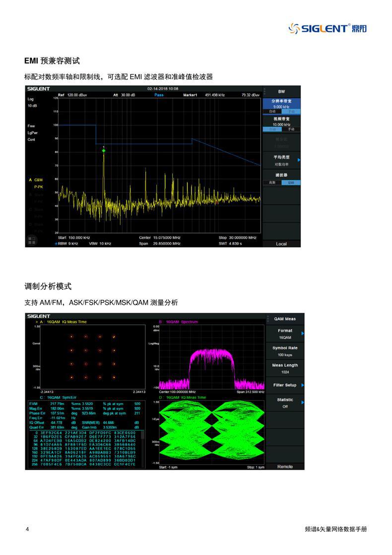Click the blue RBW indicator dot
Image resolution: width=392 pixels, height=555 pixels.
(56, 244)
